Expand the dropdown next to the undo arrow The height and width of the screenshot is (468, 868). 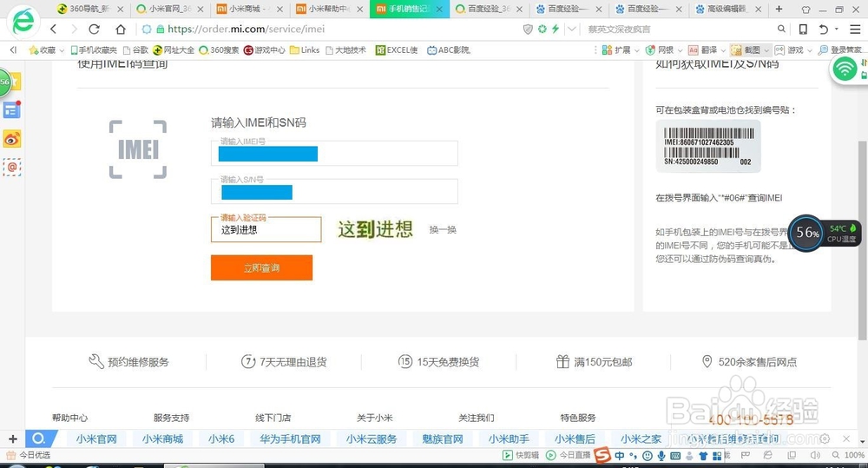tap(837, 29)
